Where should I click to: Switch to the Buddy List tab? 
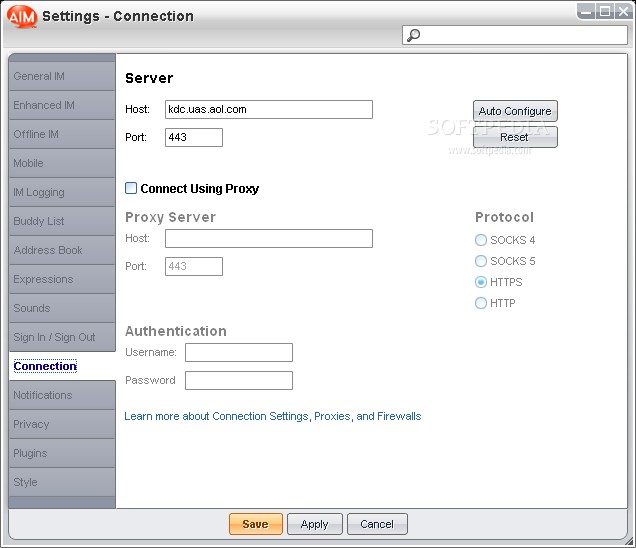[x=62, y=221]
